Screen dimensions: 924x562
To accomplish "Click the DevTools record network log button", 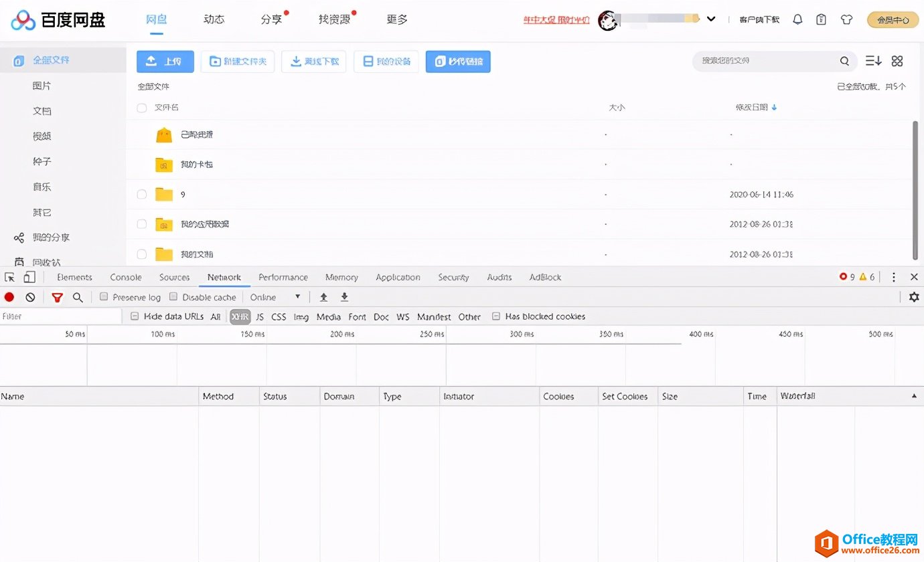I will (x=9, y=297).
